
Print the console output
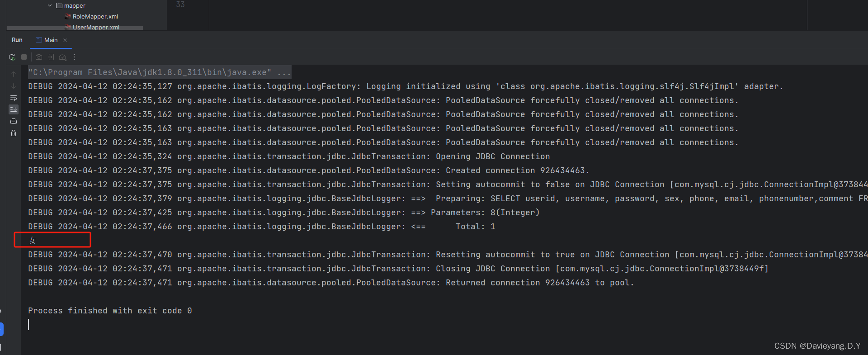(14, 121)
